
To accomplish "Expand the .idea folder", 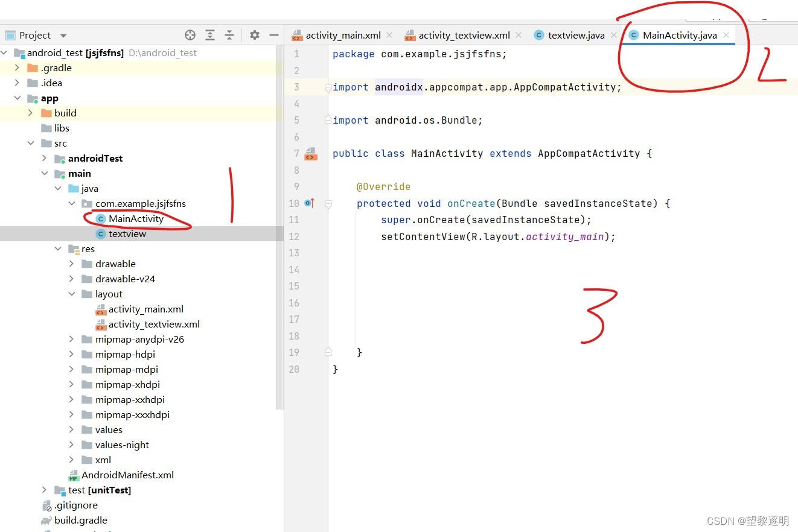I will (x=18, y=83).
